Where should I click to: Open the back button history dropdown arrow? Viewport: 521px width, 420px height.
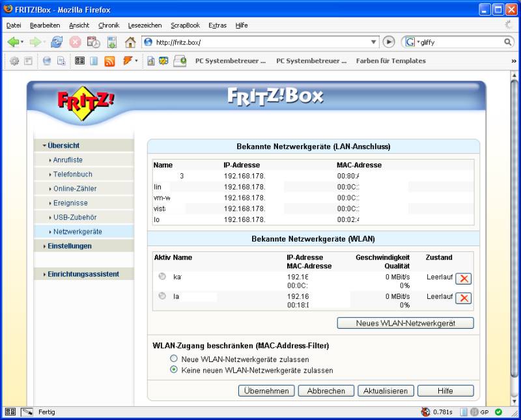(x=22, y=42)
